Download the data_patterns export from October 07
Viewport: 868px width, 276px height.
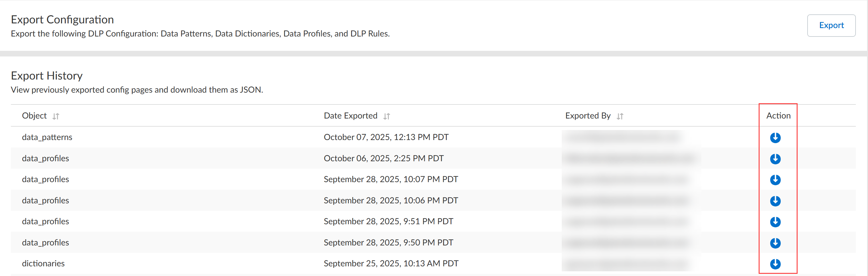pyautogui.click(x=775, y=138)
